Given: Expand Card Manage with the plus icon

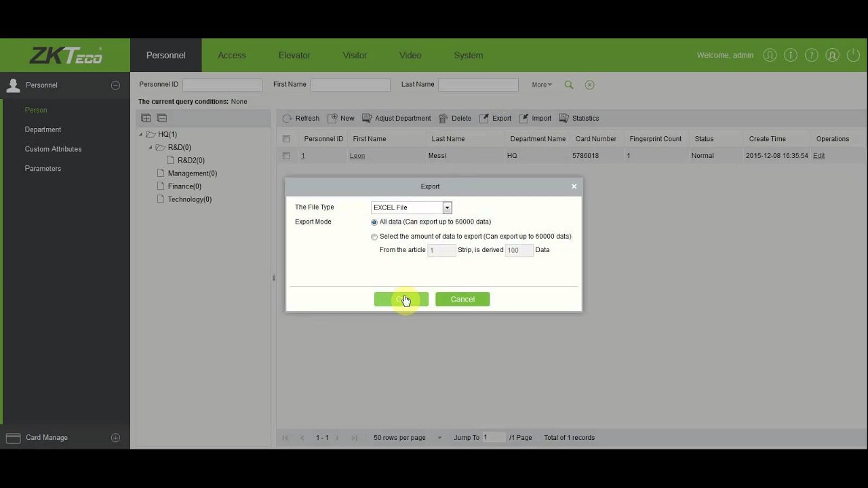Looking at the screenshot, I should 115,438.
